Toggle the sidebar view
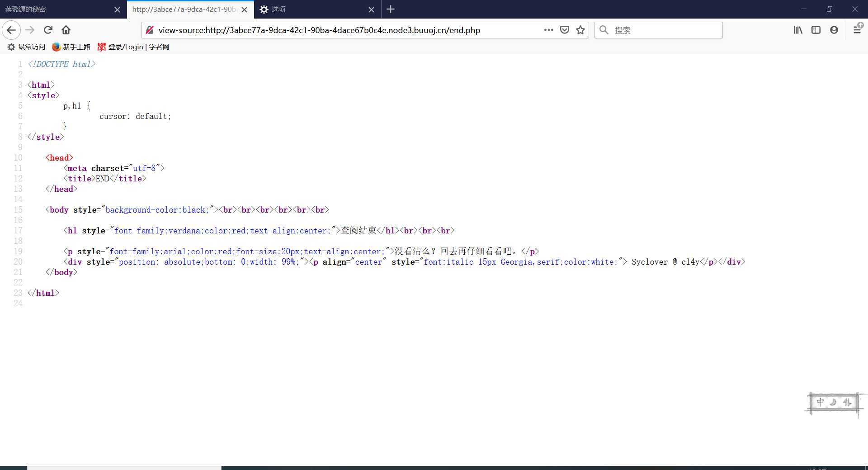868x470 pixels. click(816, 30)
